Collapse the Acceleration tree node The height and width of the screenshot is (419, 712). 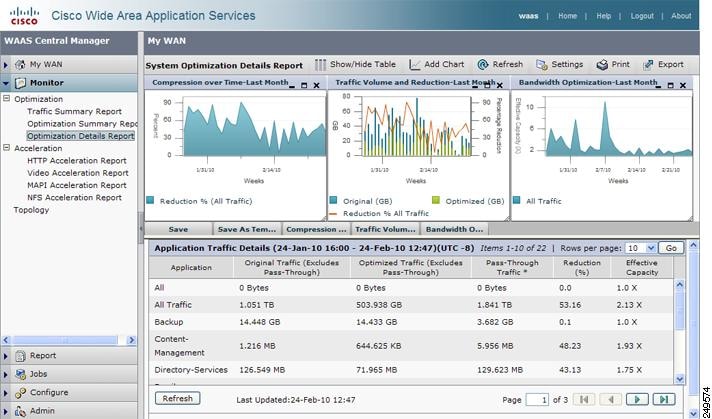point(6,148)
